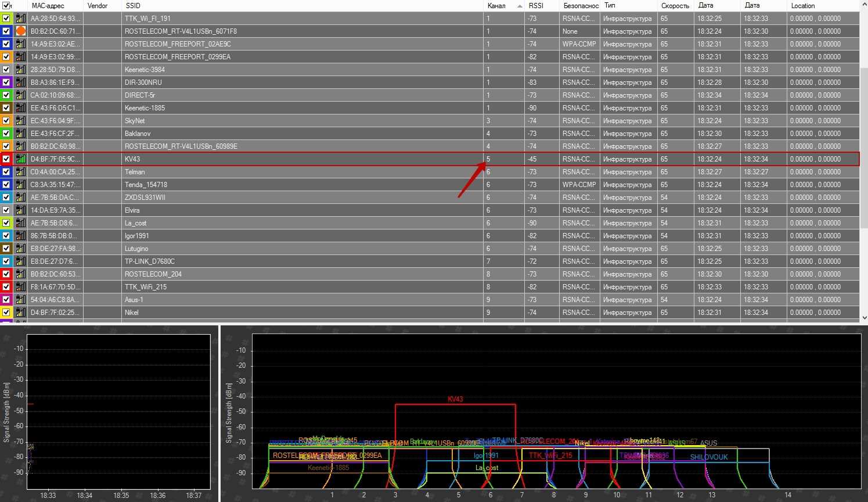868x502 pixels.
Task: Click the signal icon for TP-LINK_D7680C
Action: (20, 261)
